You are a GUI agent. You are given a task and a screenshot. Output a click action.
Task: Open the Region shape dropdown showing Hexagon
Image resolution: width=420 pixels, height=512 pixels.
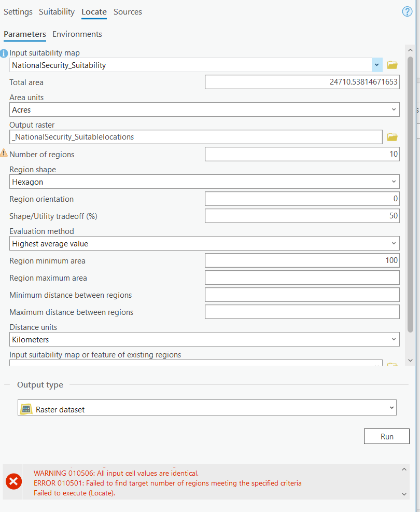tap(394, 182)
